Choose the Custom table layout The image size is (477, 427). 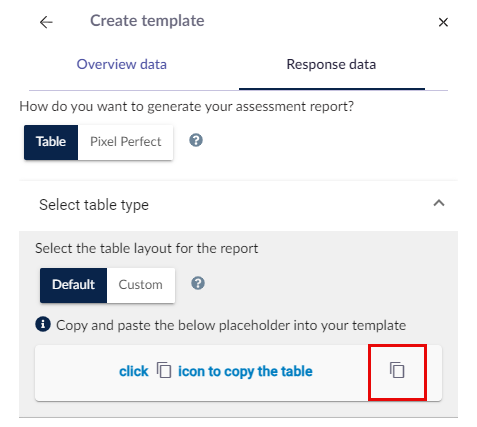pos(141,285)
